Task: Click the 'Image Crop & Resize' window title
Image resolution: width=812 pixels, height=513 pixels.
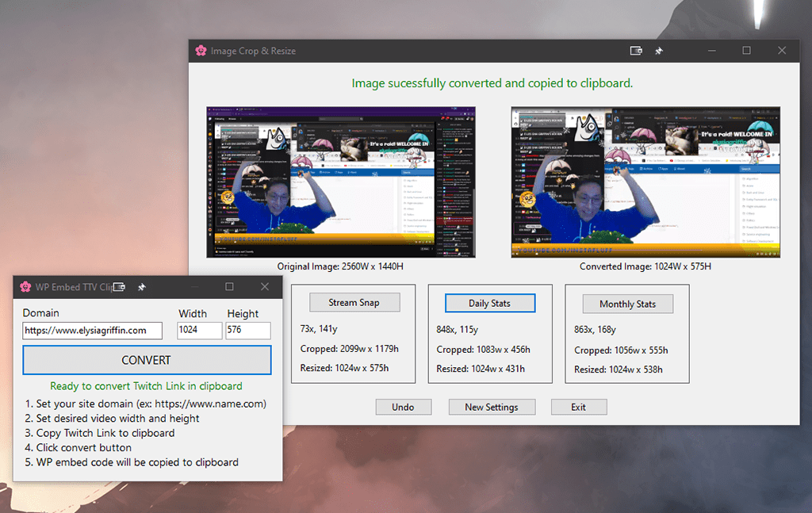Action: pyautogui.click(x=253, y=51)
